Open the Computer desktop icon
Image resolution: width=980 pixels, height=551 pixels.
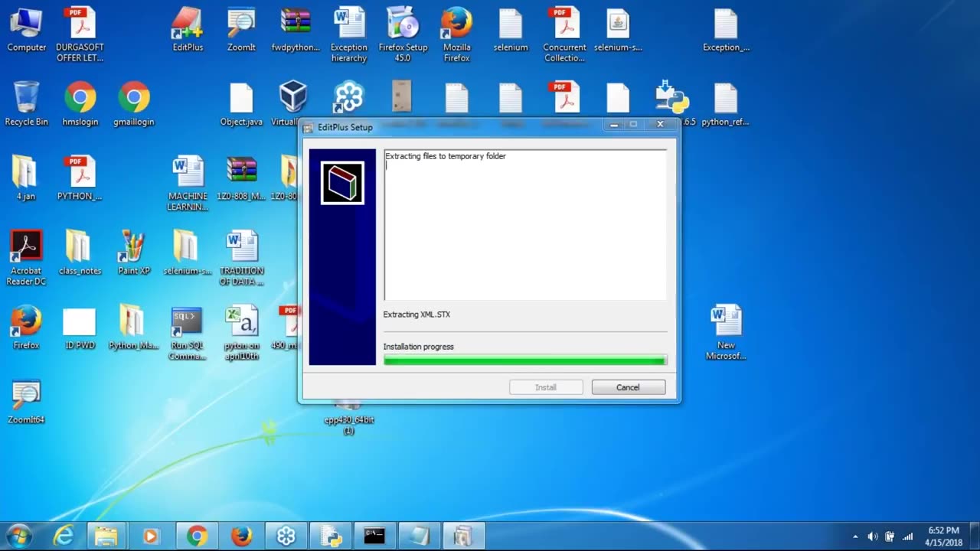[27, 31]
